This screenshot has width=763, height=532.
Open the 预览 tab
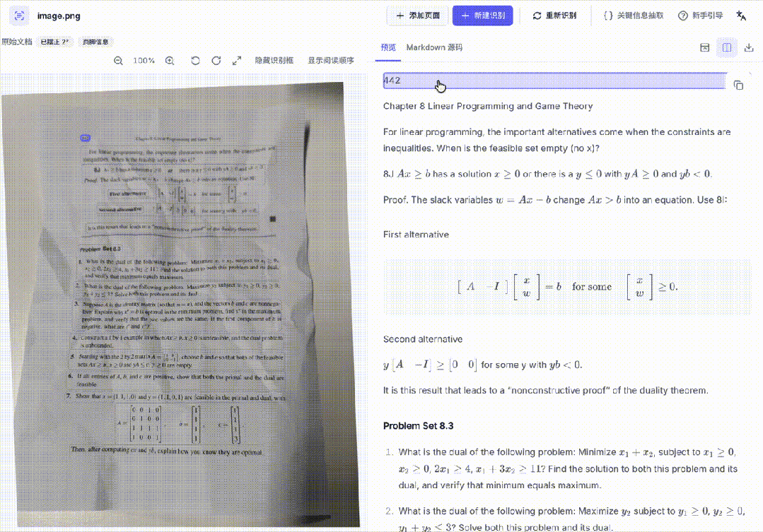point(388,47)
